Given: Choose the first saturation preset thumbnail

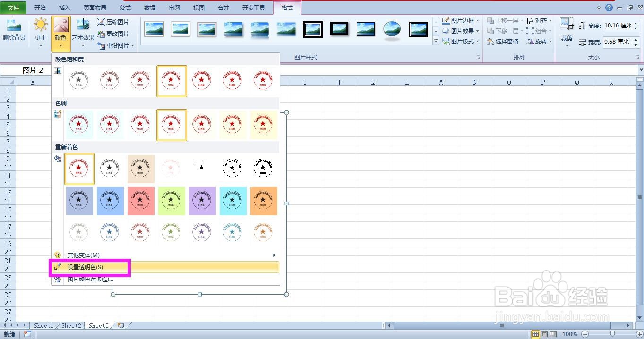Looking at the screenshot, I should tap(78, 81).
